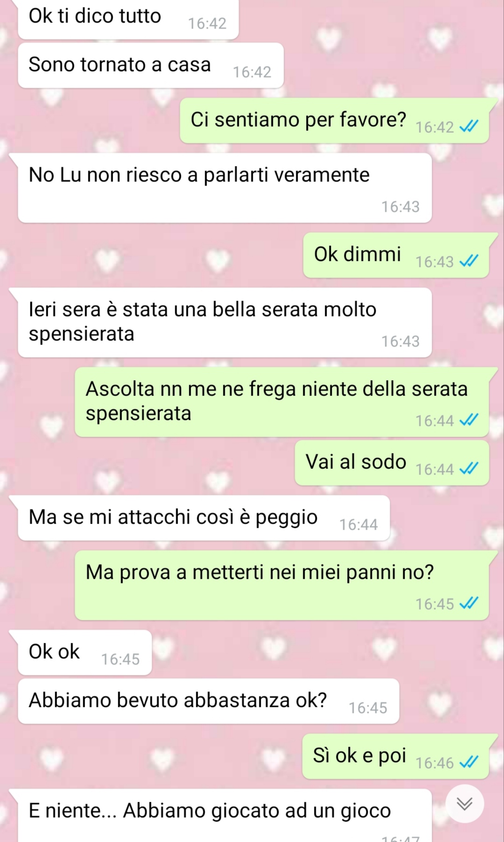Select the "Abbiamo bevuto abbastanza ok?" message
The width and height of the screenshot is (504, 842).
pos(208,701)
